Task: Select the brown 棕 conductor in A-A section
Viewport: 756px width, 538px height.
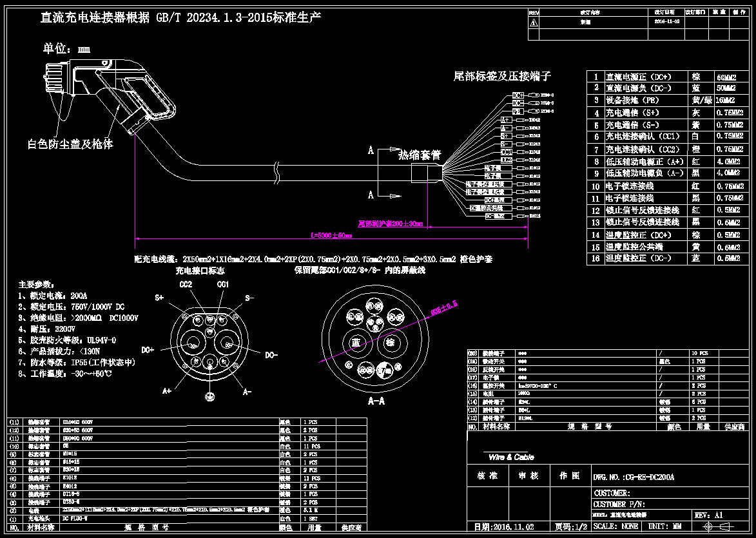Action: (x=389, y=343)
